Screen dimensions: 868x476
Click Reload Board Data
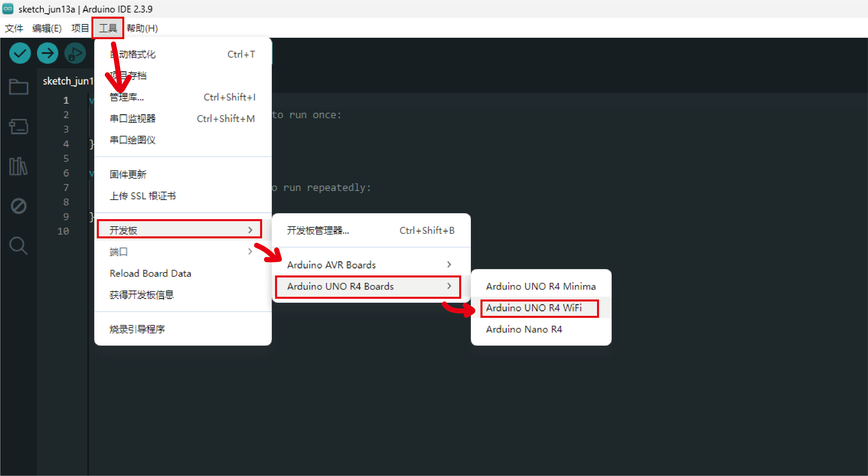click(x=183, y=273)
